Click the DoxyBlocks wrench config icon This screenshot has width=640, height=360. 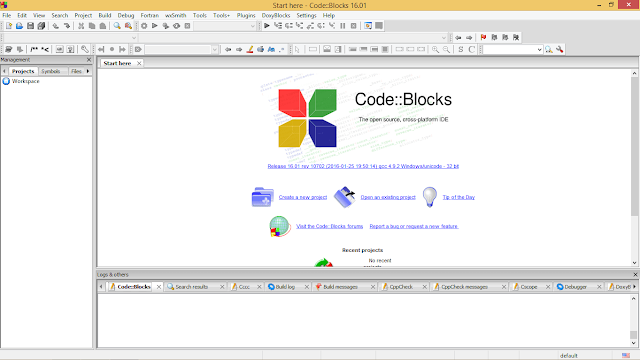[x=84, y=49]
